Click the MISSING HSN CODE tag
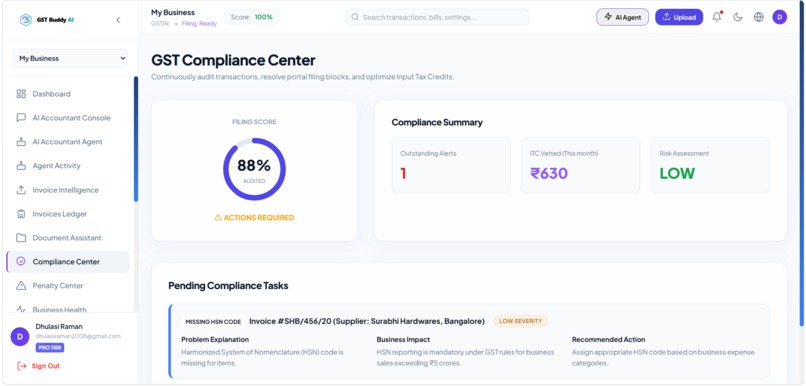Image resolution: width=806 pixels, height=386 pixels. click(213, 321)
